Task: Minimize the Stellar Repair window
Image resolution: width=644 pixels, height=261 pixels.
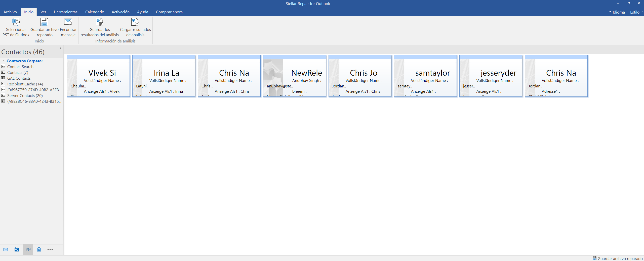Action: (x=618, y=4)
